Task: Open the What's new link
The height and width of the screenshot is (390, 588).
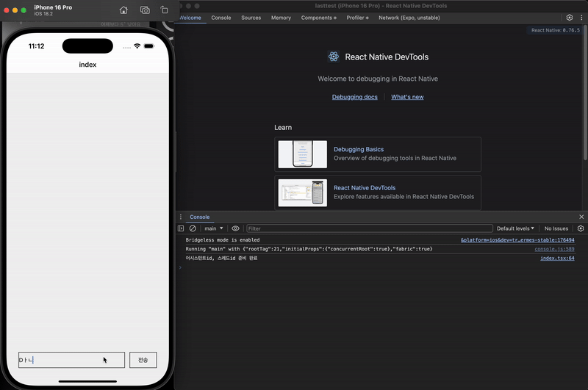Action: (x=407, y=97)
